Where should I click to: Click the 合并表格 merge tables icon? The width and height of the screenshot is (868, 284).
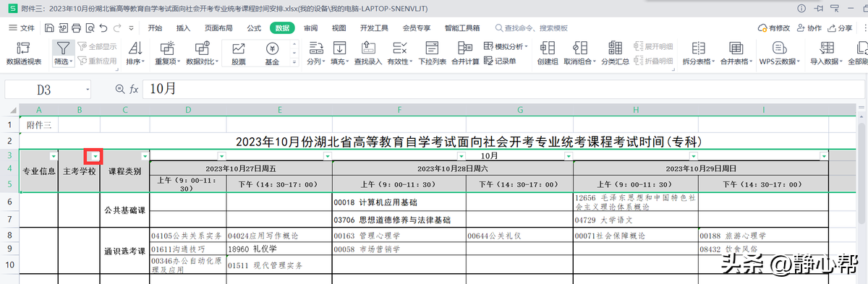[x=736, y=48]
